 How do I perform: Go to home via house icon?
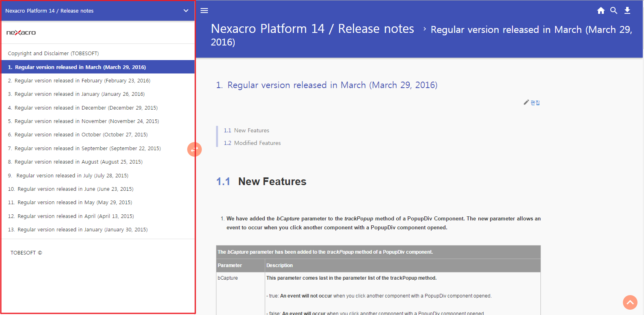pos(601,11)
